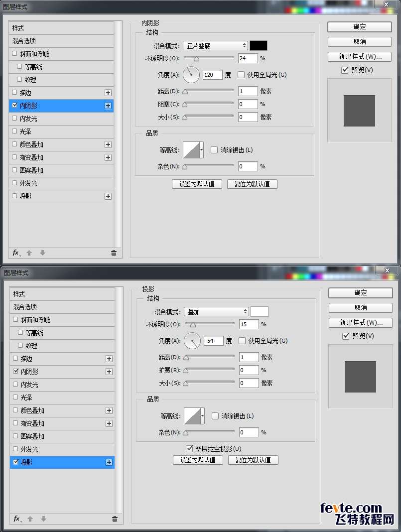Screen dimensions: 401x532
Task: Enable 消除锯齿 in 内阴影 settings
Action: [214, 150]
